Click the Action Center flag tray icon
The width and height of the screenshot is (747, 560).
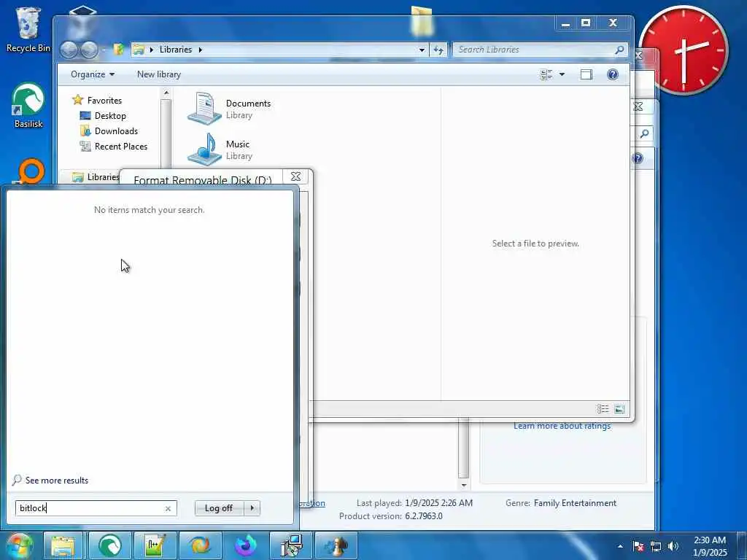[638, 546]
